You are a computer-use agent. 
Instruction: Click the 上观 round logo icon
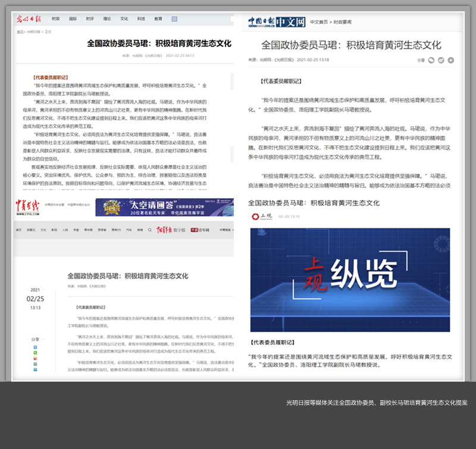coord(256,216)
